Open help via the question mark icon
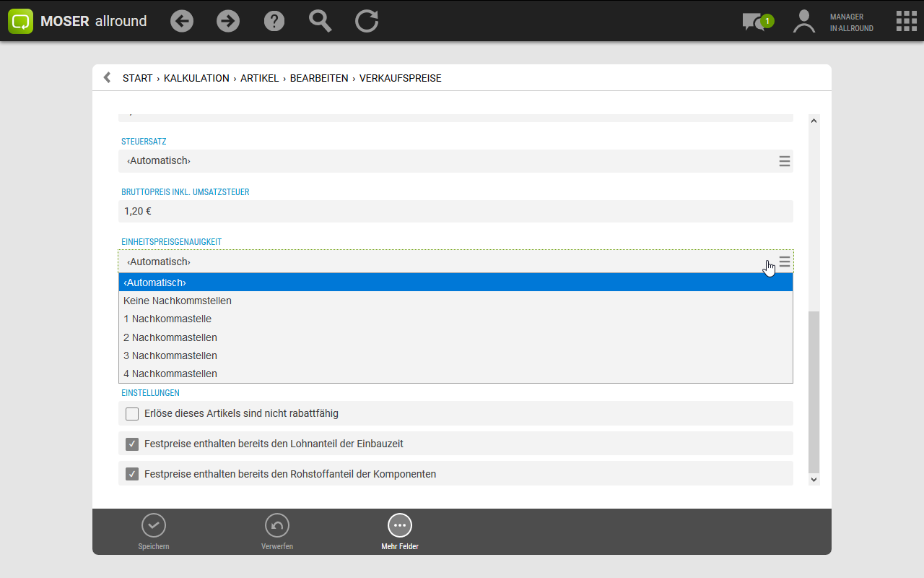 274,21
